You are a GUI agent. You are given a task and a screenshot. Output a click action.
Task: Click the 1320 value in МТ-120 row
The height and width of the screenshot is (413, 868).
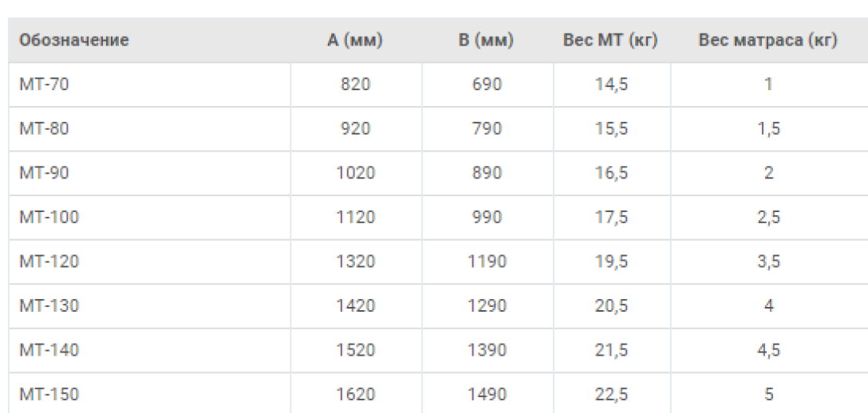pos(355,262)
